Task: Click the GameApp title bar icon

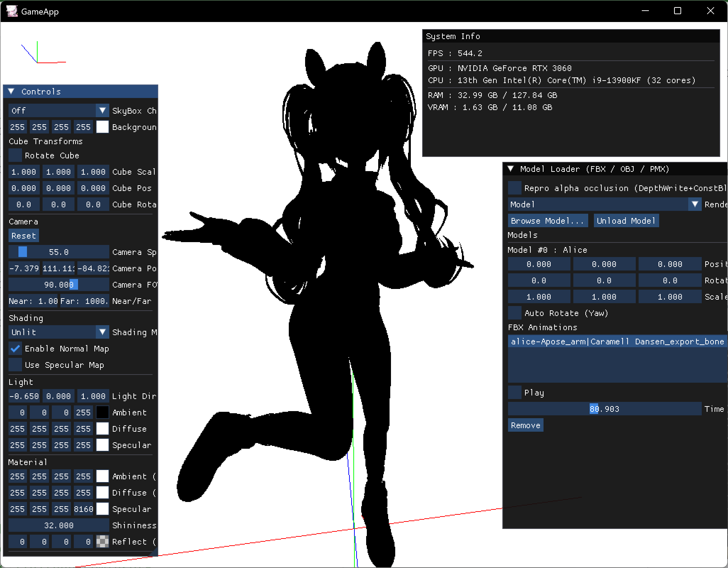Action: tap(12, 11)
